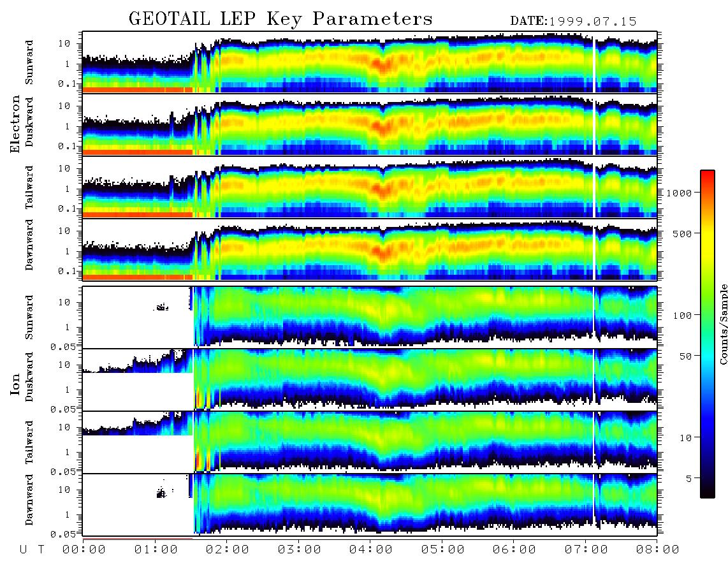
Task: Click the 1000 color bar tick label
Action: point(679,193)
